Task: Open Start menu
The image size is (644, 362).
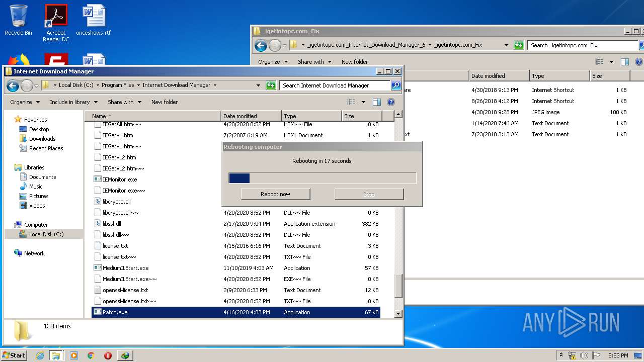Action: (14, 355)
